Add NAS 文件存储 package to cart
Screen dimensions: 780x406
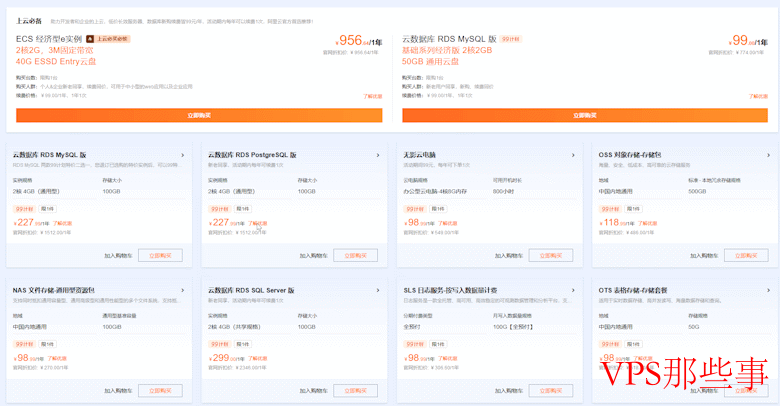click(x=118, y=391)
